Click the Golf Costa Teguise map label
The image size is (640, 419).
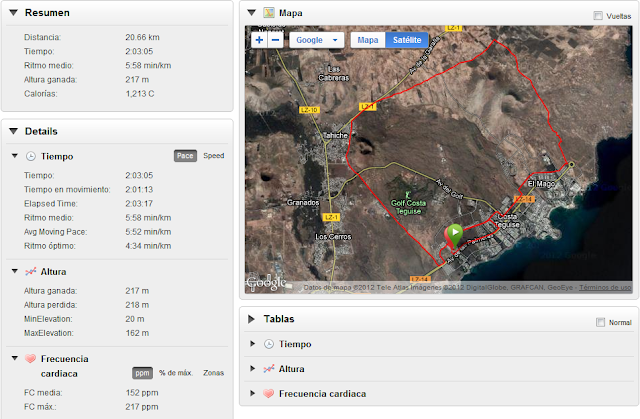click(408, 207)
